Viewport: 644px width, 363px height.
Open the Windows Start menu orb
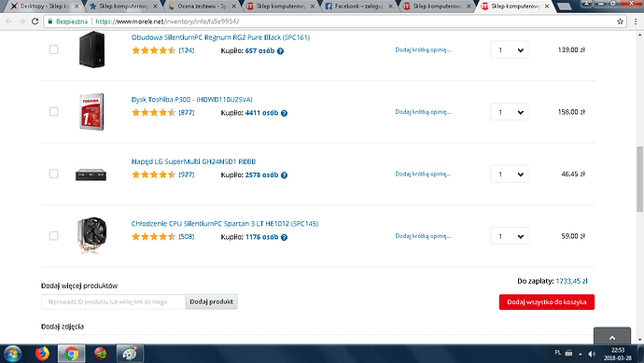pyautogui.click(x=13, y=354)
